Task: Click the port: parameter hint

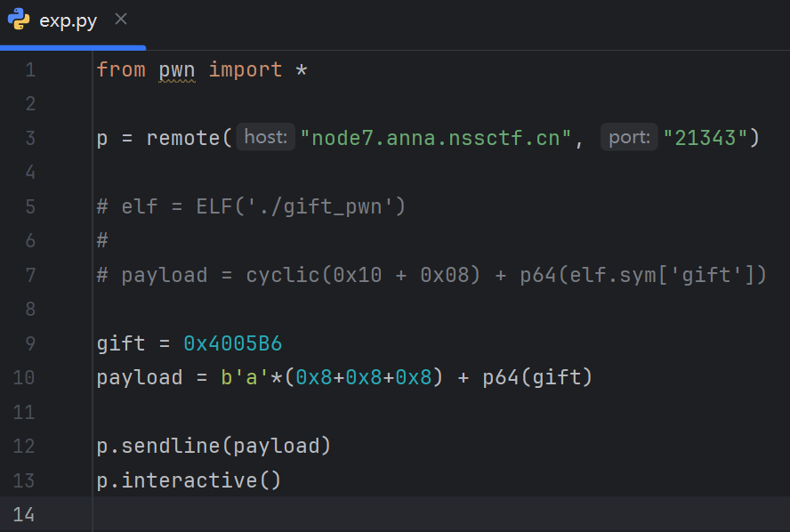Action: (x=629, y=137)
